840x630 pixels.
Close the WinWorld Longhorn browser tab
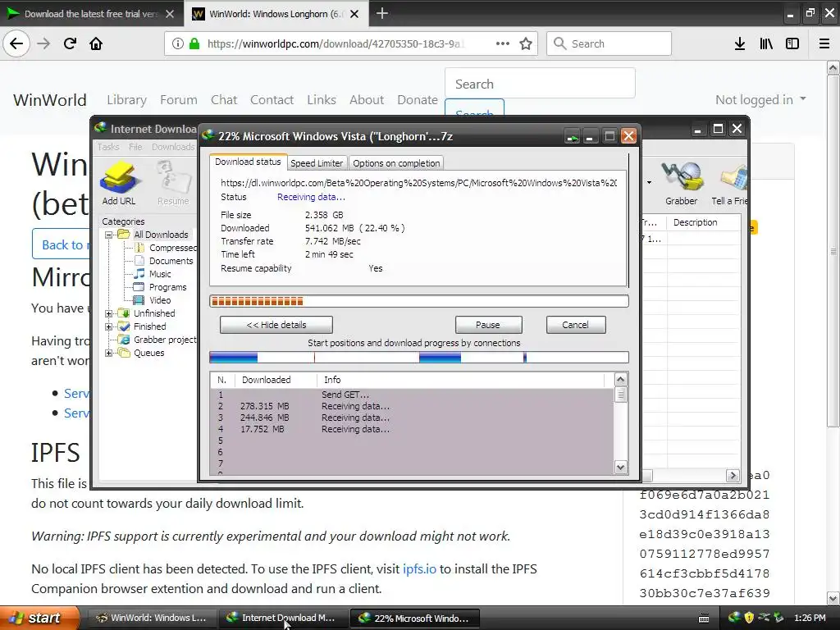point(354,14)
